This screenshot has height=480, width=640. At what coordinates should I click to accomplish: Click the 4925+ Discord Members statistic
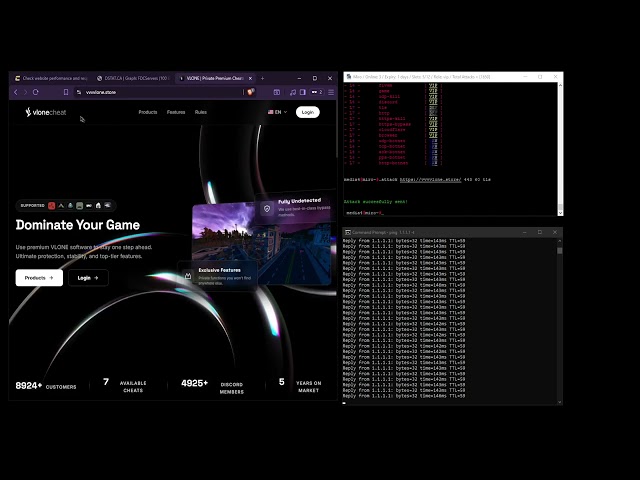click(x=213, y=387)
